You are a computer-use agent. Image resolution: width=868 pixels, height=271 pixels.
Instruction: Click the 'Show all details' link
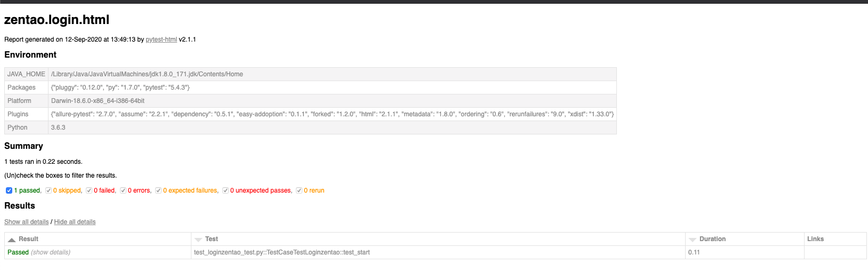tap(26, 222)
